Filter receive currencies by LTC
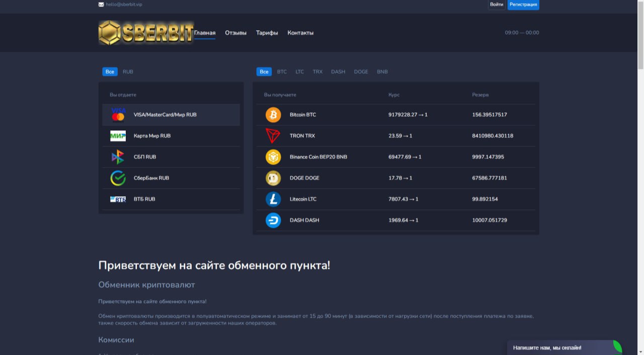The width and height of the screenshot is (644, 355). pyautogui.click(x=300, y=72)
